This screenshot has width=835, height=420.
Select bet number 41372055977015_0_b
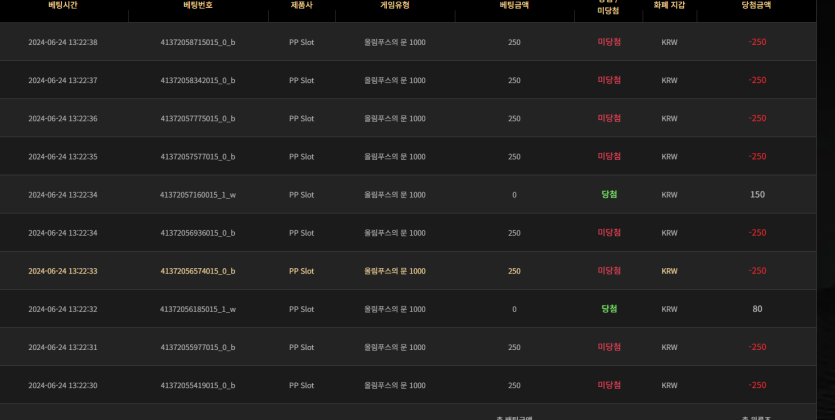tap(198, 347)
